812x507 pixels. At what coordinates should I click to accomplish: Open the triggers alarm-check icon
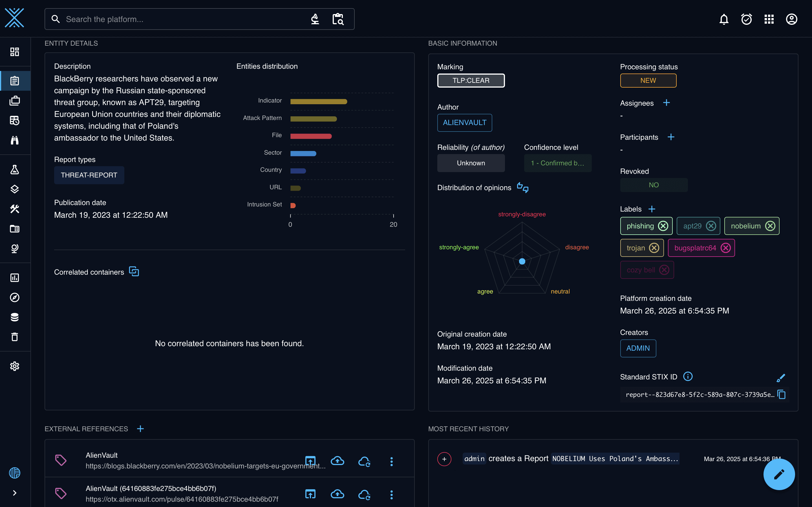click(746, 19)
